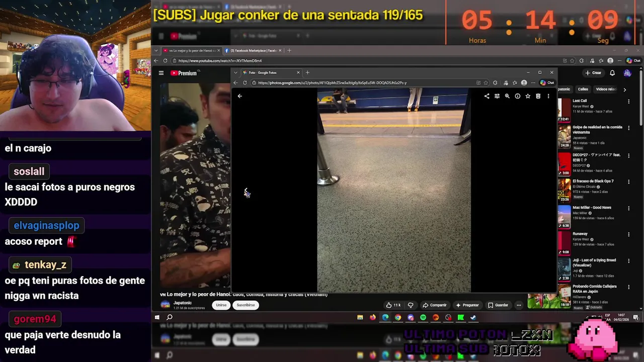Image resolution: width=644 pixels, height=362 pixels.
Task: Open a new tab in the Google Photos window
Action: click(x=307, y=72)
